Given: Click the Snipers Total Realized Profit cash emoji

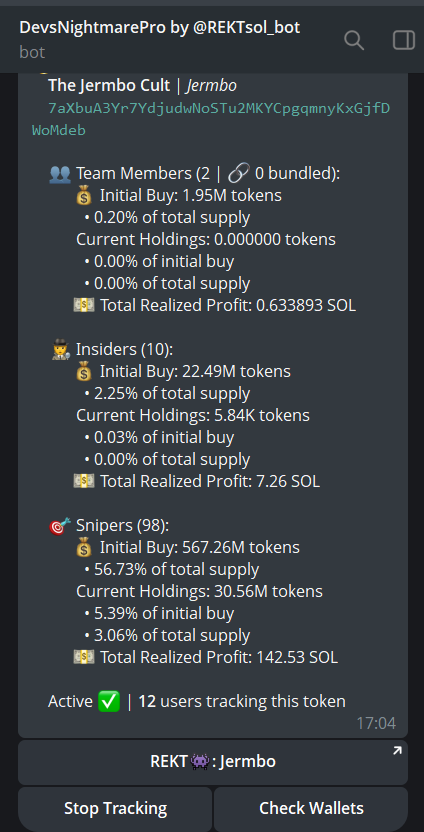Looking at the screenshot, I should [x=84, y=657].
